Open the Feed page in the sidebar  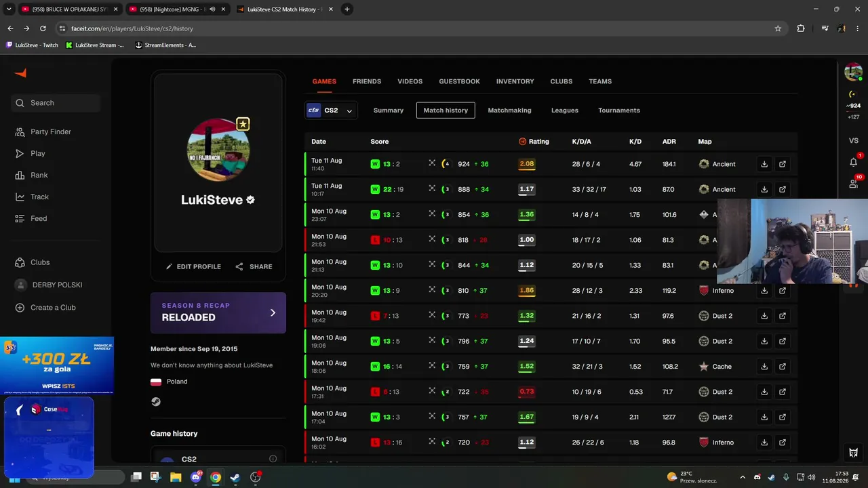tap(31, 218)
